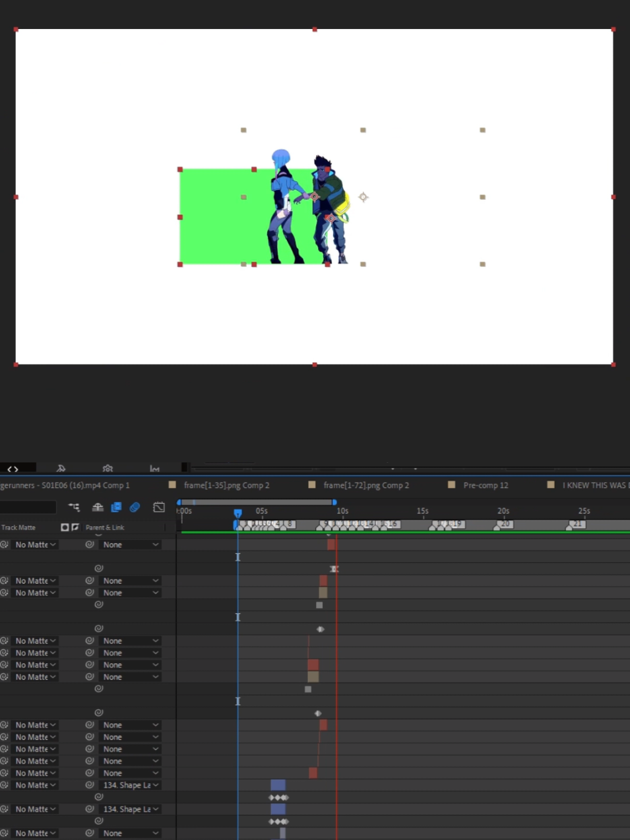Image resolution: width=630 pixels, height=840 pixels.
Task: Click the Parent & Link column header
Action: coord(105,527)
